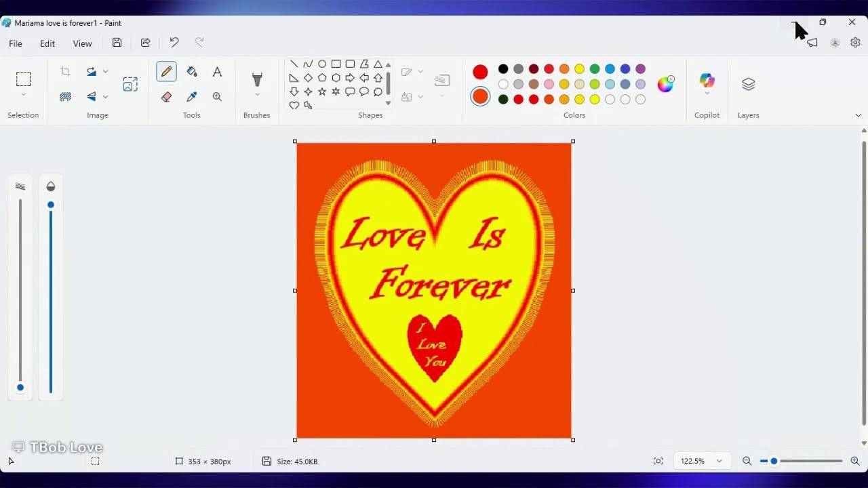Choose the Curve shape

[308, 64]
